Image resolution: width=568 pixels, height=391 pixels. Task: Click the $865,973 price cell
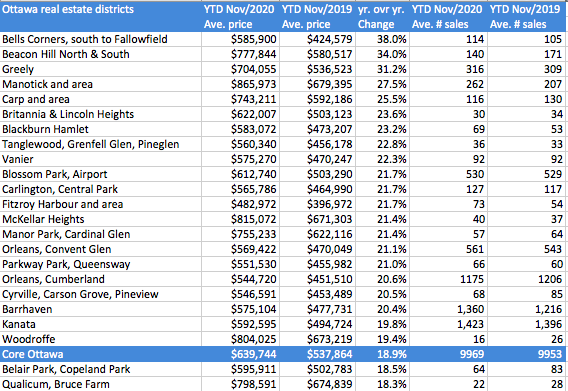(241, 84)
